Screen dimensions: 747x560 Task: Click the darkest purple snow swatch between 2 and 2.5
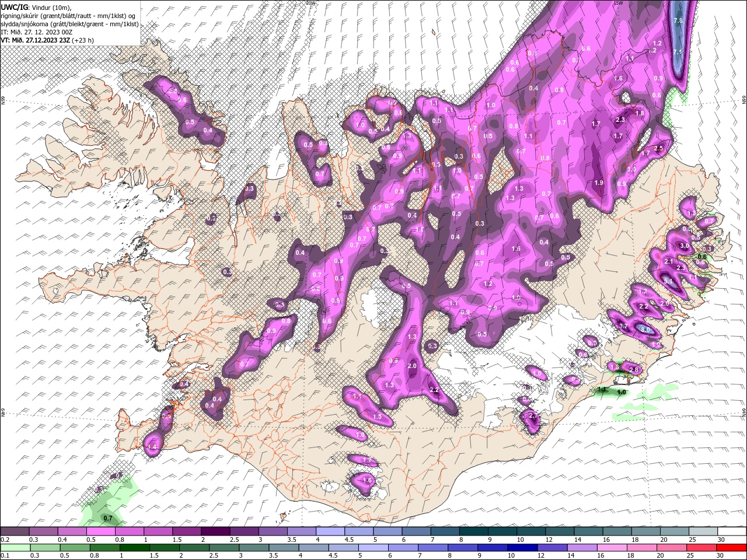point(215,531)
